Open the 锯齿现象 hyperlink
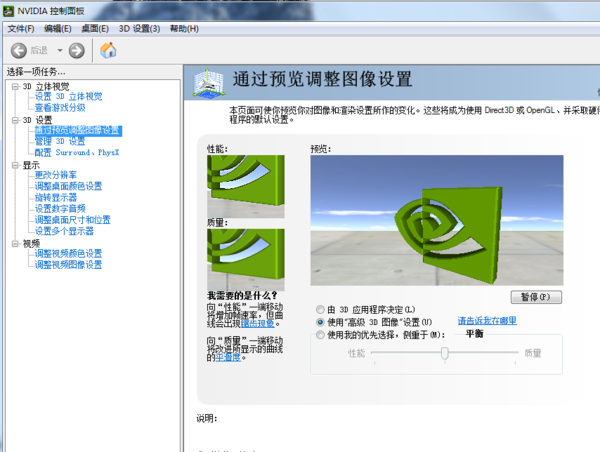Viewport: 600px width, 452px height. (258, 323)
